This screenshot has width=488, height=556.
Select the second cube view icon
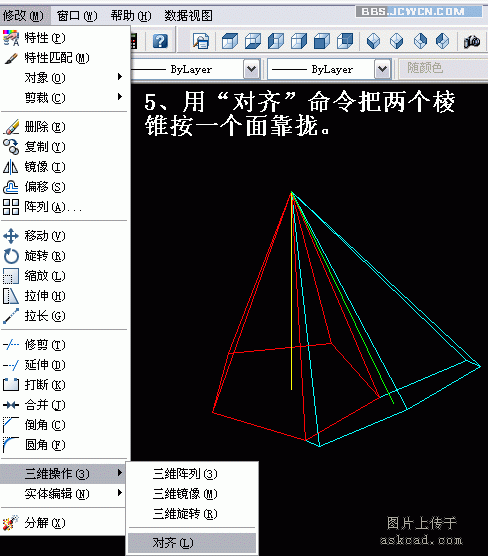coord(253,41)
